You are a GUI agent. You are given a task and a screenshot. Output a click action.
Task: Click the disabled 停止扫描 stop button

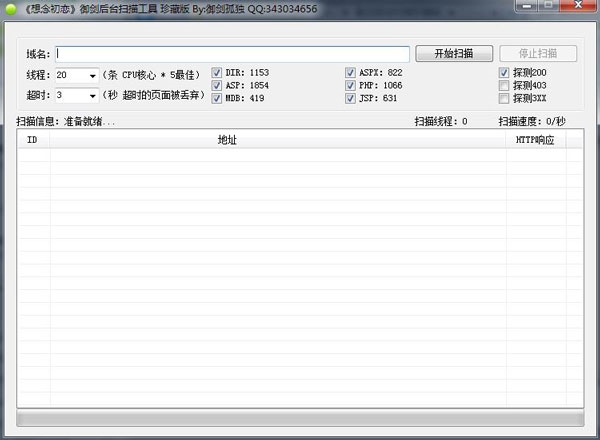pos(538,54)
